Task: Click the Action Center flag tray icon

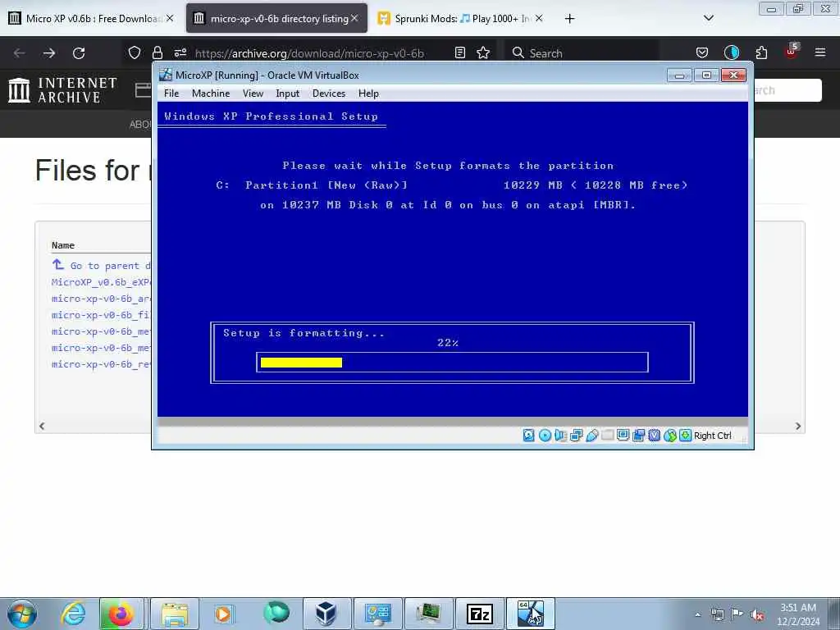Action: [x=737, y=614]
